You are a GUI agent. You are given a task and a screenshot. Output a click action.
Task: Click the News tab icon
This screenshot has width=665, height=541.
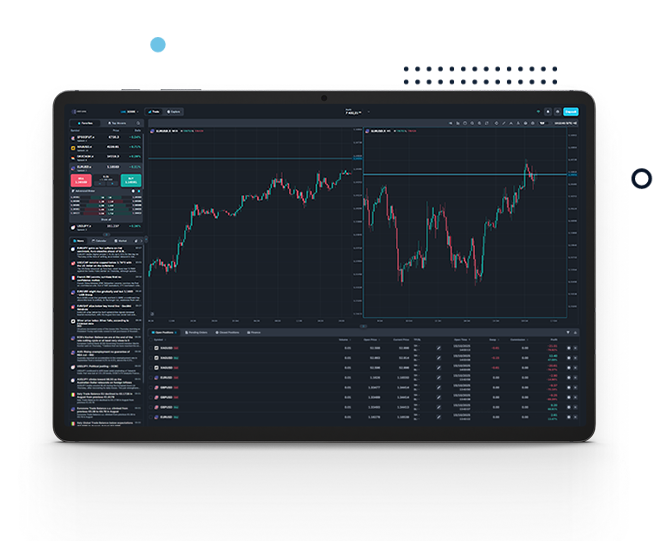80,241
